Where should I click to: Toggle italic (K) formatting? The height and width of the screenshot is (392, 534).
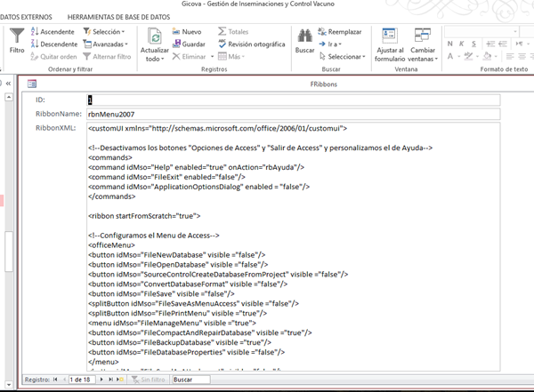(462, 44)
